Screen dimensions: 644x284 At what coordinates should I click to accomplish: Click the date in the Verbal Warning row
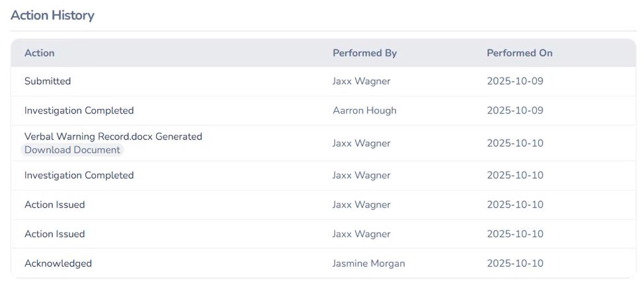pos(515,143)
